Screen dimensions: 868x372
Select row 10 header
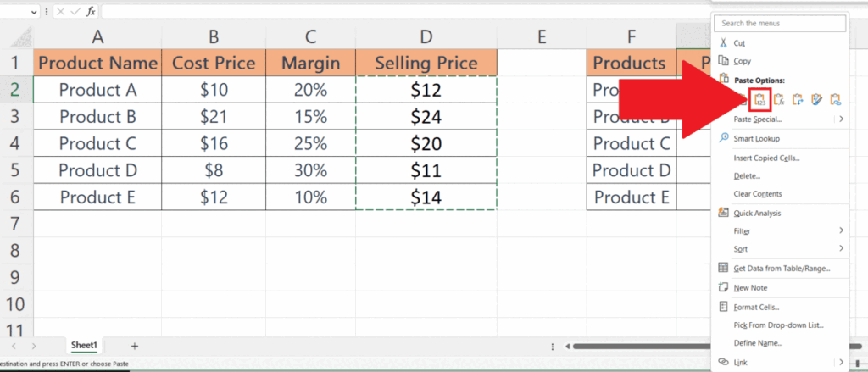click(16, 304)
